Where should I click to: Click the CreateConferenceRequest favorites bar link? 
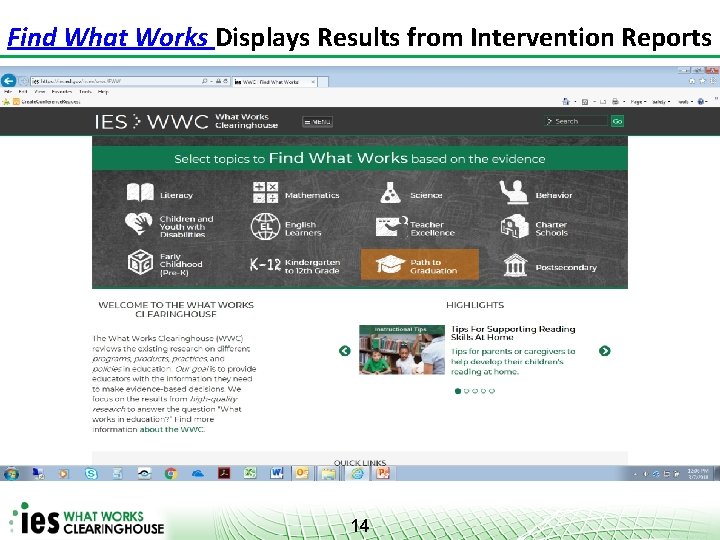pyautogui.click(x=46, y=101)
